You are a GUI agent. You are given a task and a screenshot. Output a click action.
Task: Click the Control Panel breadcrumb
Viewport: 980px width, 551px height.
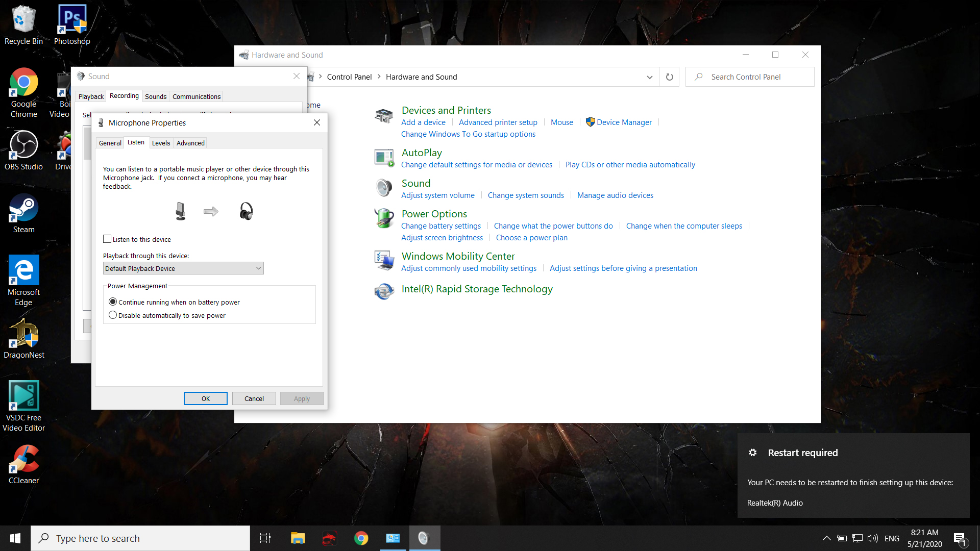click(349, 77)
